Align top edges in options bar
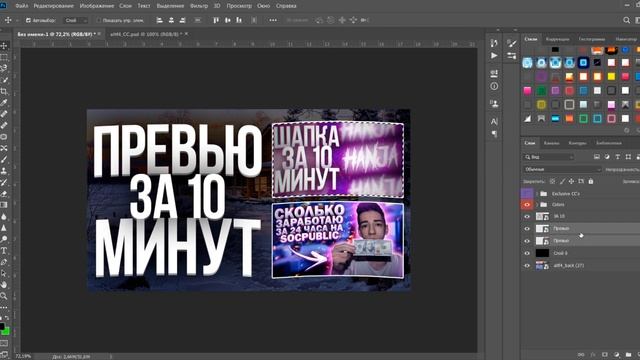The width and height of the screenshot is (640, 360). coord(216,20)
